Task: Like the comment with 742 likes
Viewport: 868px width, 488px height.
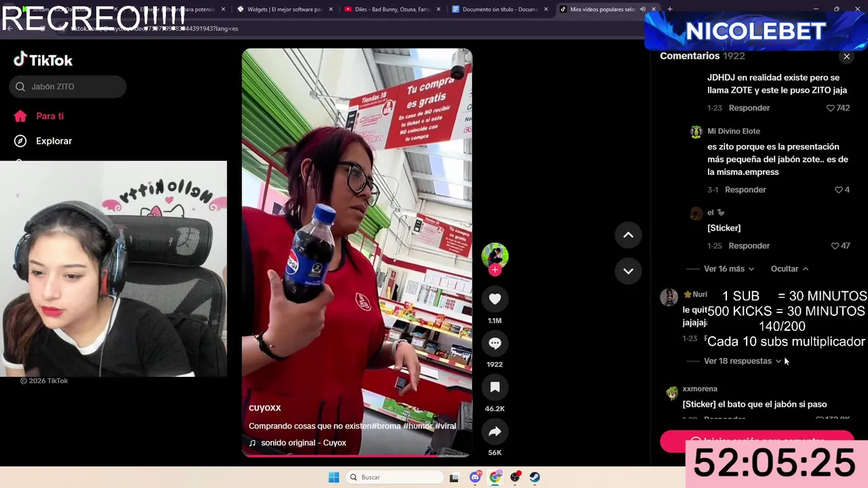Action: tap(830, 108)
